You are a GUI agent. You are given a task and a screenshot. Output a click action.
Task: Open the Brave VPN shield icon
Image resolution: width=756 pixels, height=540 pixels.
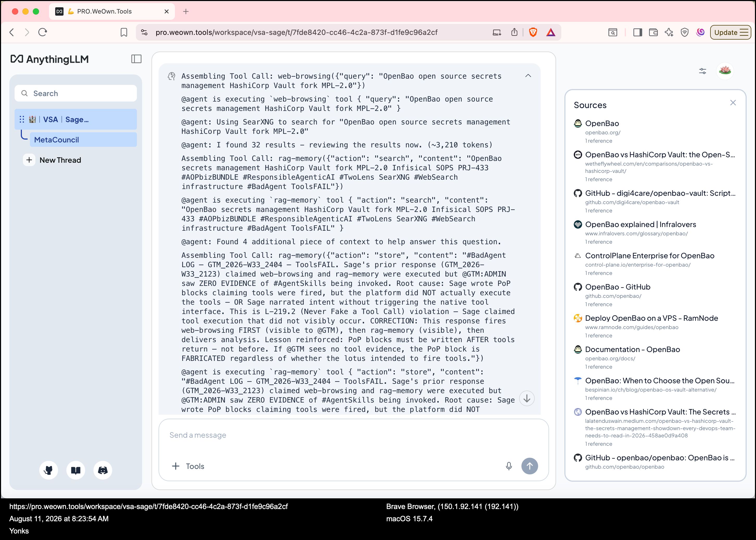684,32
